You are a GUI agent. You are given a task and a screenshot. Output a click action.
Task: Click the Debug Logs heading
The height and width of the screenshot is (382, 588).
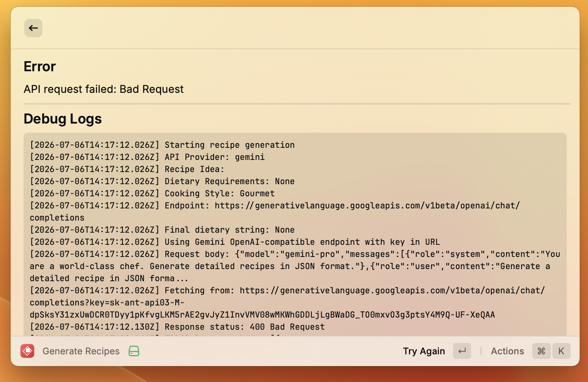(x=63, y=119)
